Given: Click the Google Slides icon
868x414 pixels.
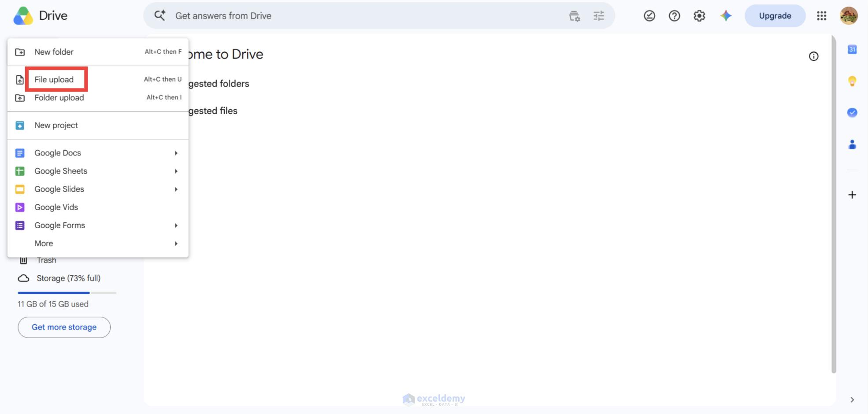Looking at the screenshot, I should (x=20, y=189).
